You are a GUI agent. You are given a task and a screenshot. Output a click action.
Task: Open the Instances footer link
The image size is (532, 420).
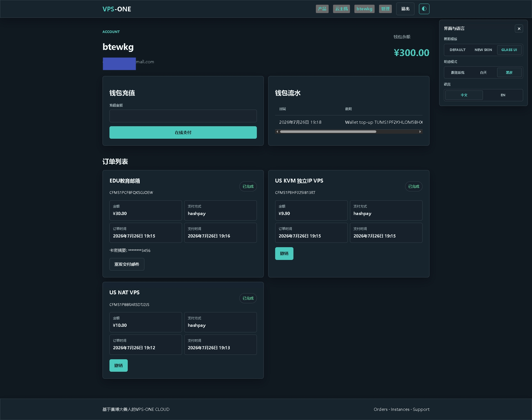click(x=400, y=409)
